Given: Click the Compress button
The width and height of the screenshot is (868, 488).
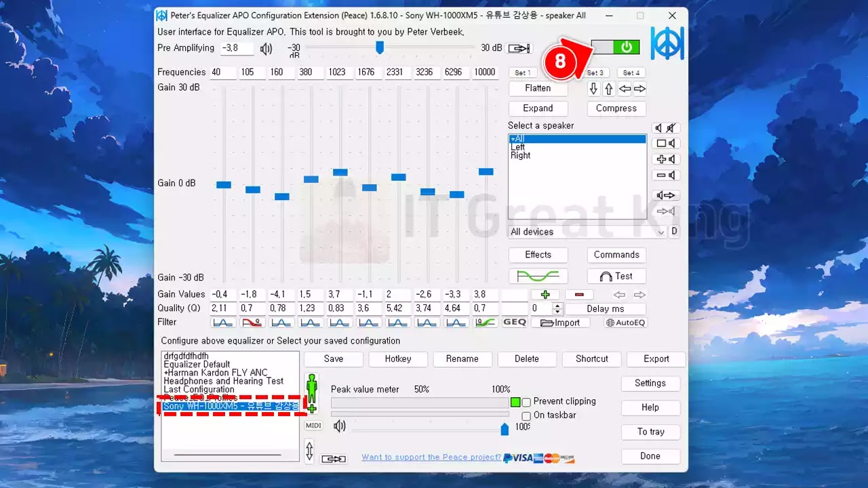Looking at the screenshot, I should pos(616,108).
